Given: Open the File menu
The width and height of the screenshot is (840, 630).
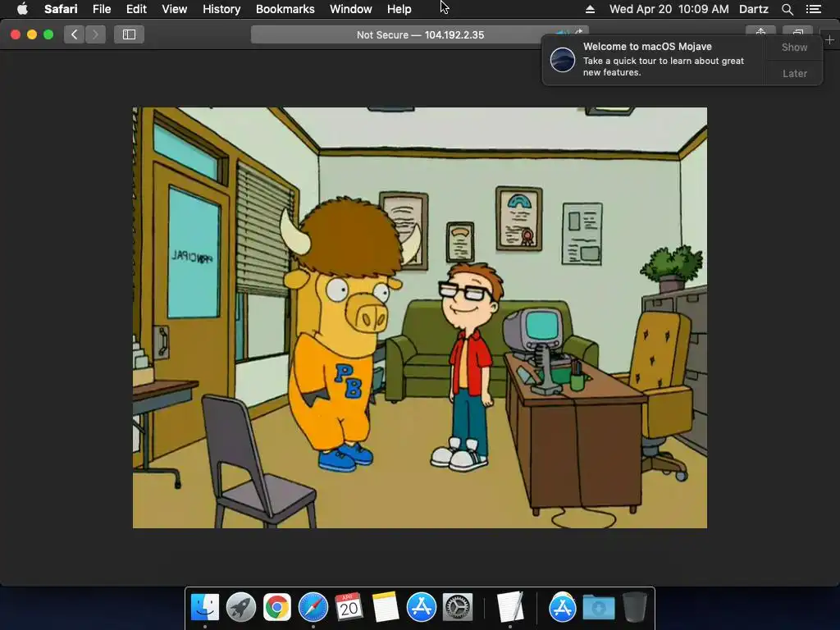Looking at the screenshot, I should (101, 9).
